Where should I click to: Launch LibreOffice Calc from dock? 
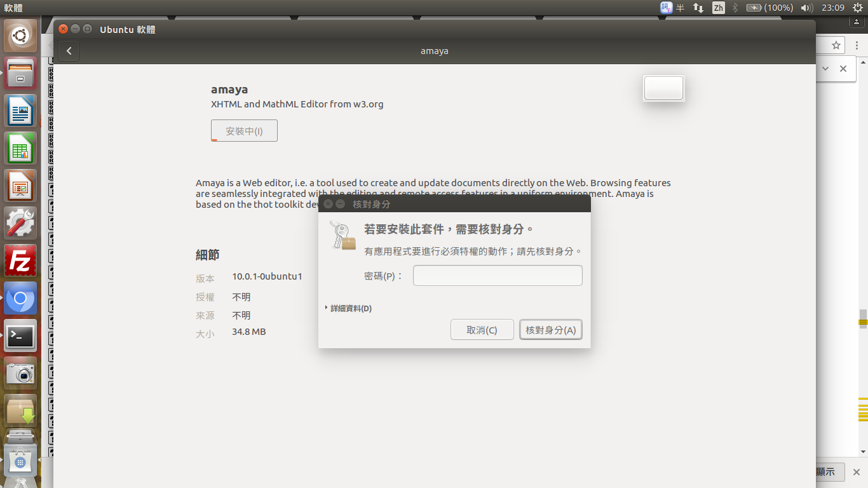click(20, 148)
